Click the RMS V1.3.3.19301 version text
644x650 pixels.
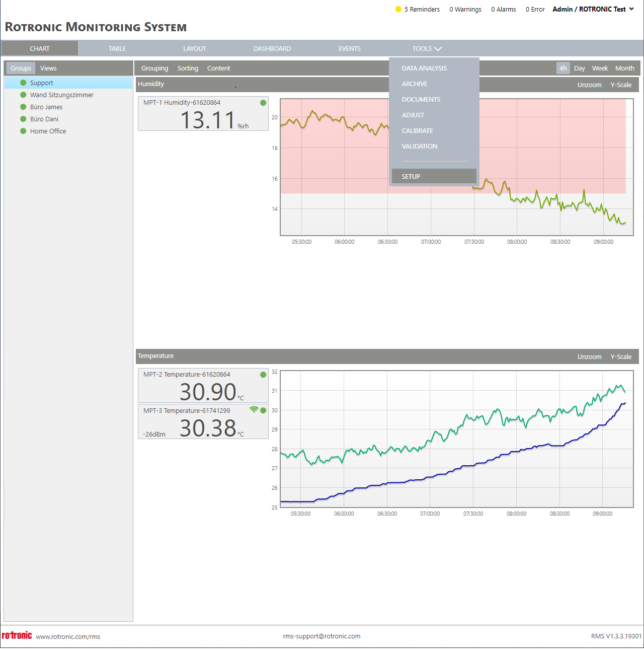tap(616, 636)
